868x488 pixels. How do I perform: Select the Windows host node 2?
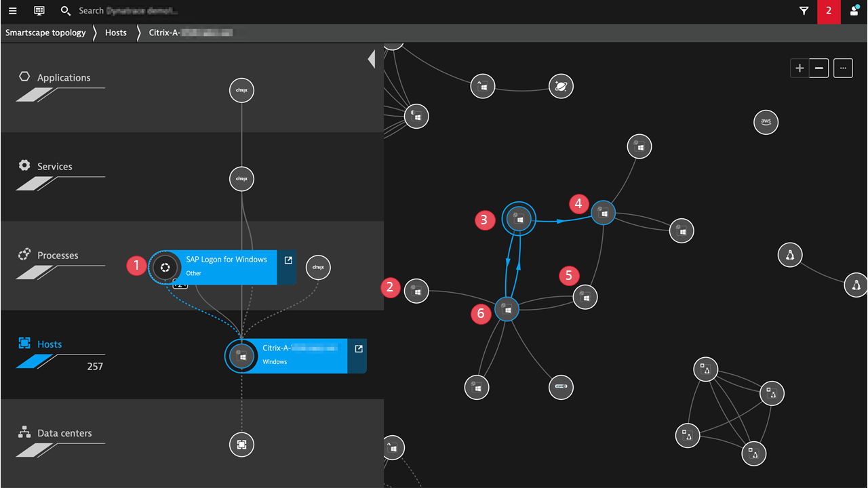(416, 291)
